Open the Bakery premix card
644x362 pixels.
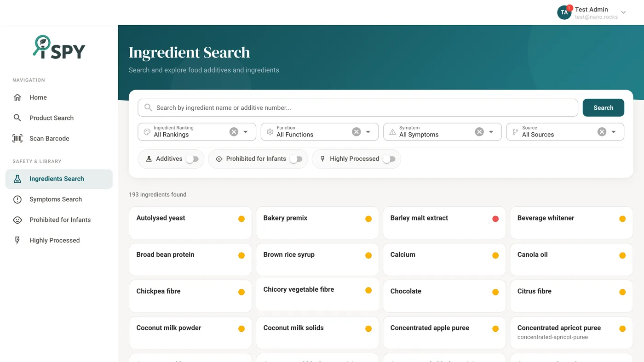coord(317,223)
